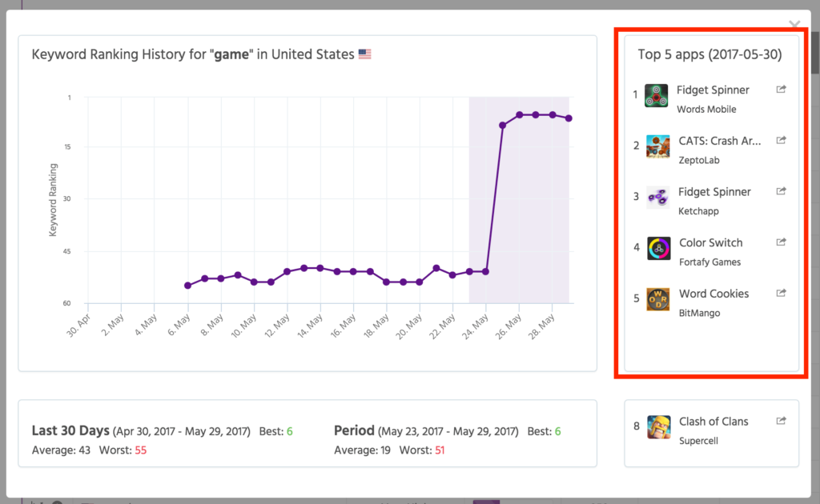Screen dimensions: 820x504
Task: Open external link for Color Switch
Action: 781,242
